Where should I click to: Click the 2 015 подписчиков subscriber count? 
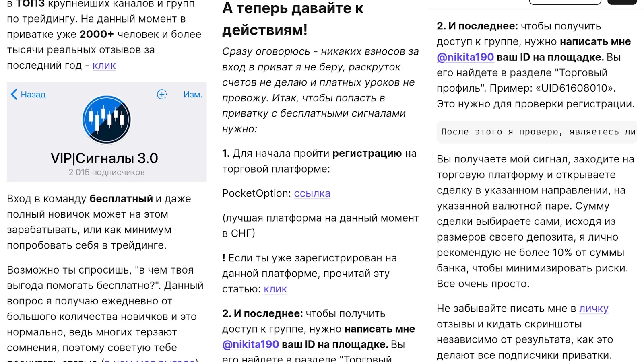pyautogui.click(x=106, y=172)
